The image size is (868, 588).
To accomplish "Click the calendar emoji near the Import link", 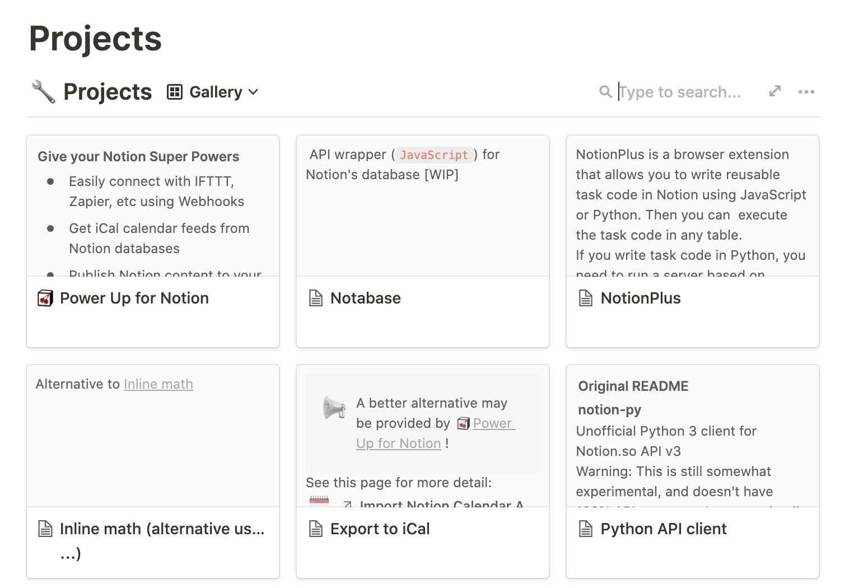I will [319, 501].
